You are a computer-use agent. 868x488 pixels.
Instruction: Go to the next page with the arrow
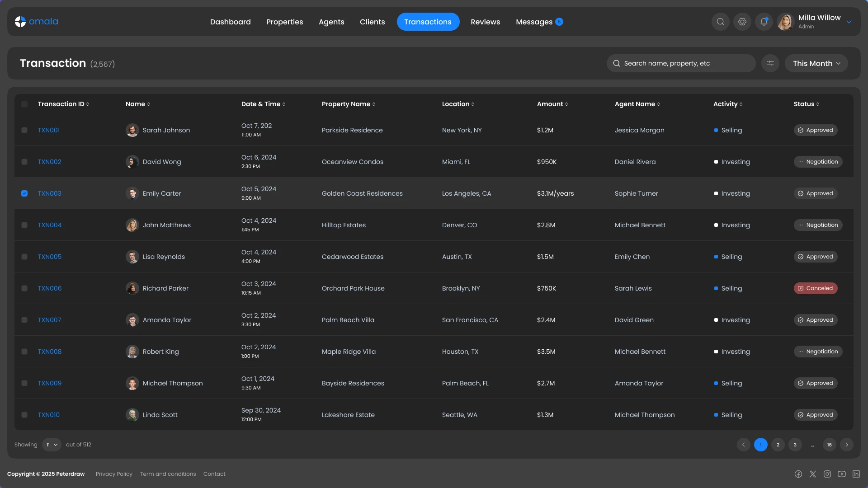pyautogui.click(x=847, y=445)
